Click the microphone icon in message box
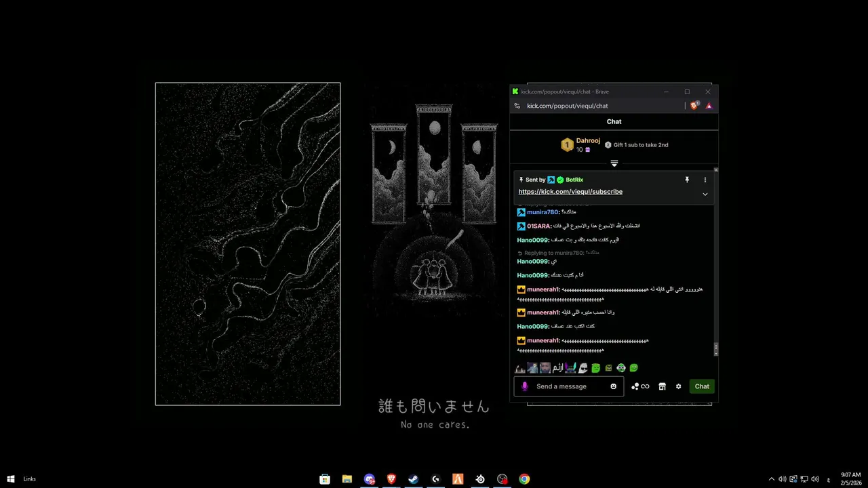 coord(524,386)
